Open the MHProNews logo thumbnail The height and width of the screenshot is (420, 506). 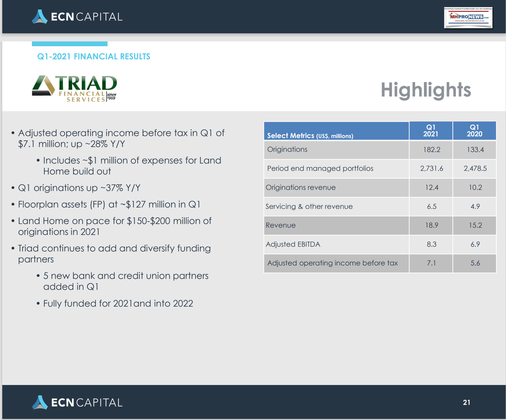pos(468,18)
